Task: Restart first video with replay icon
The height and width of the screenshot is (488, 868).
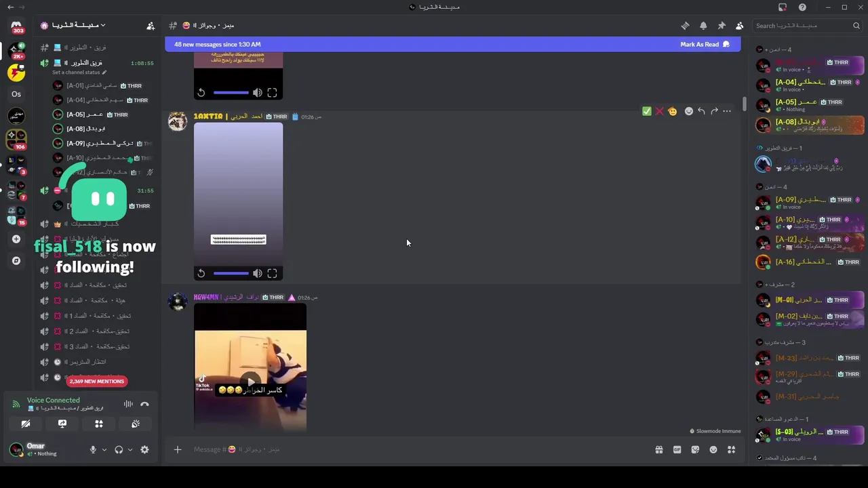Action: click(201, 93)
